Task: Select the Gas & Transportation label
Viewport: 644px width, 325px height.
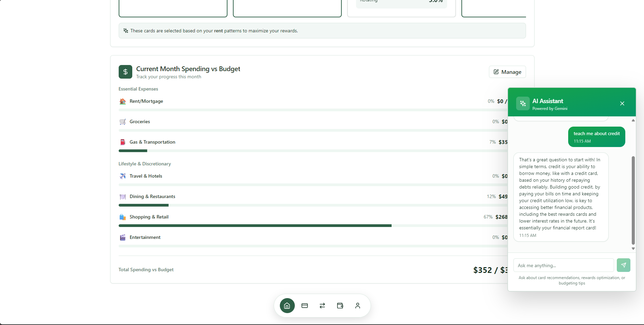Action: 152,142
